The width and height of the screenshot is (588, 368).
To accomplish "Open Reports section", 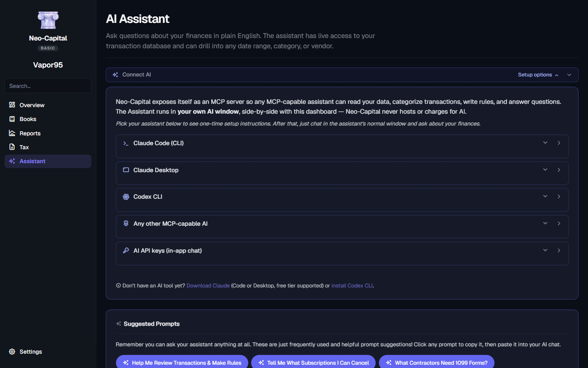I will (x=48, y=133).
